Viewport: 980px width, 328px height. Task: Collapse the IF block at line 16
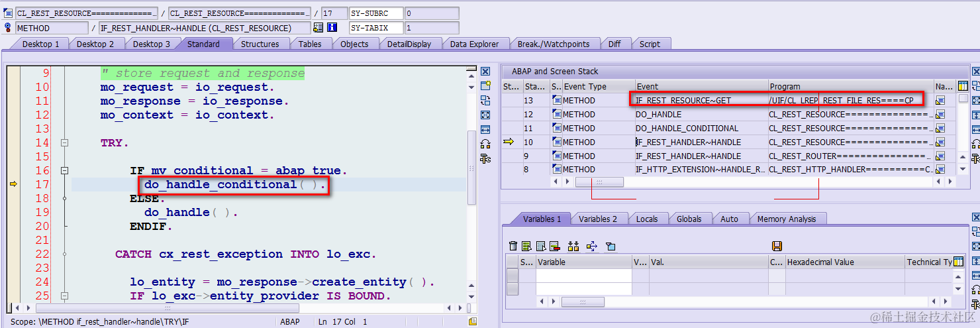[x=65, y=170]
